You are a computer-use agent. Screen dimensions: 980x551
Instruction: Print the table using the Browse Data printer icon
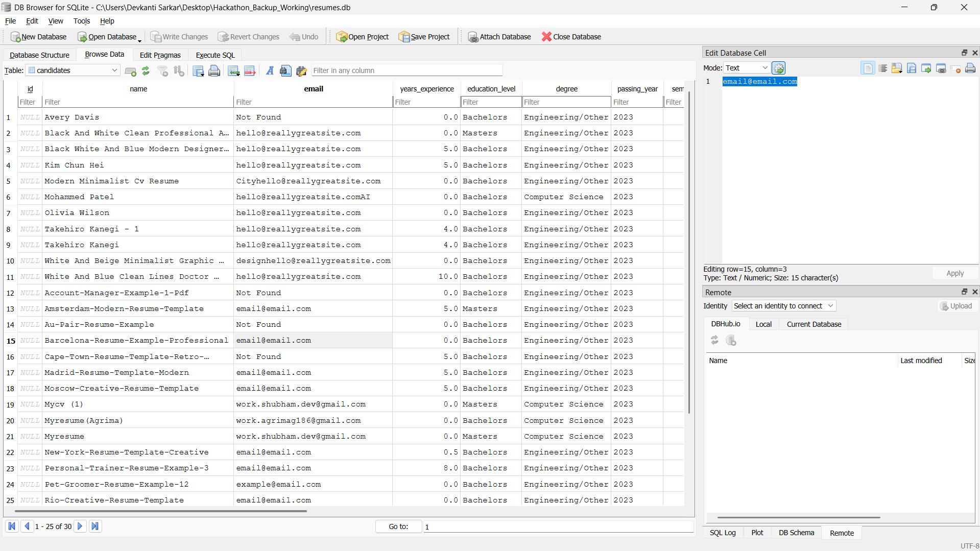point(214,71)
